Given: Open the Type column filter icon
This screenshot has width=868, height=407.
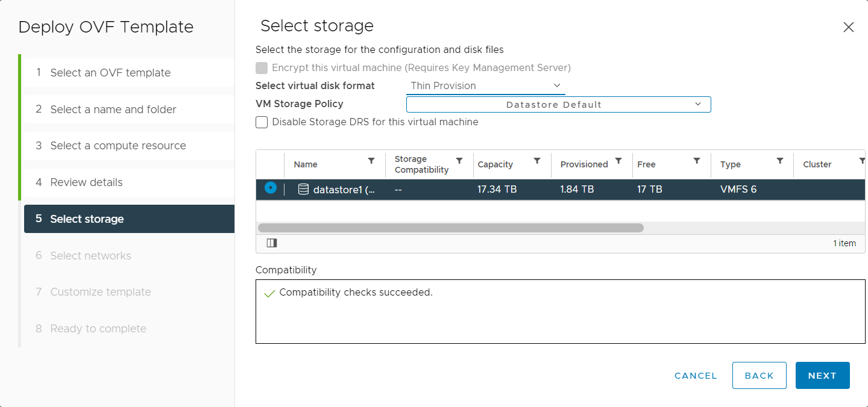Looking at the screenshot, I should [x=780, y=161].
